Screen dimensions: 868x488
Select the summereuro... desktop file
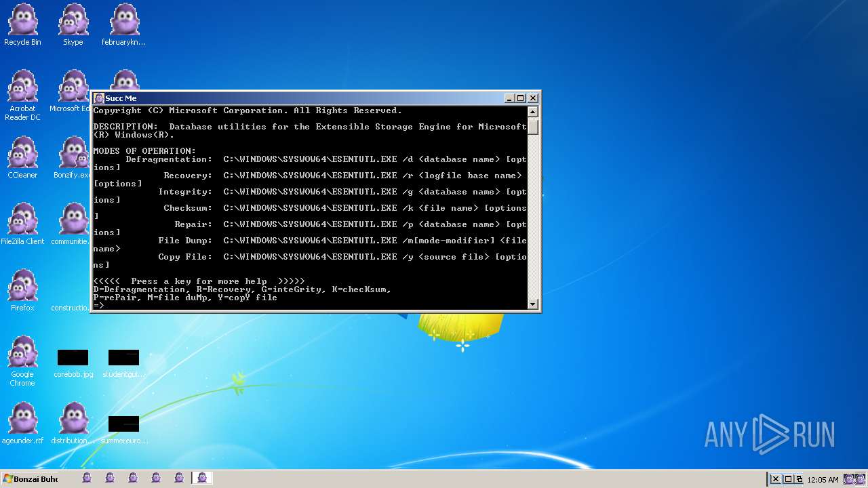[x=123, y=430]
